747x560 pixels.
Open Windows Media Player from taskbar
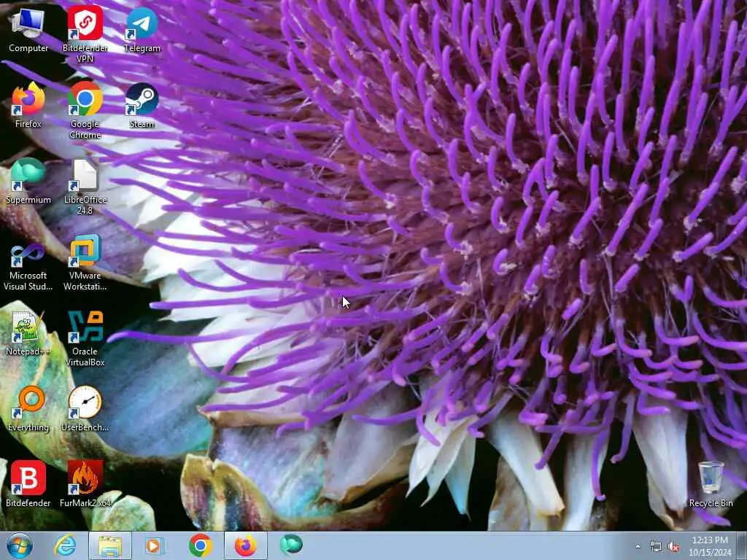point(155,545)
